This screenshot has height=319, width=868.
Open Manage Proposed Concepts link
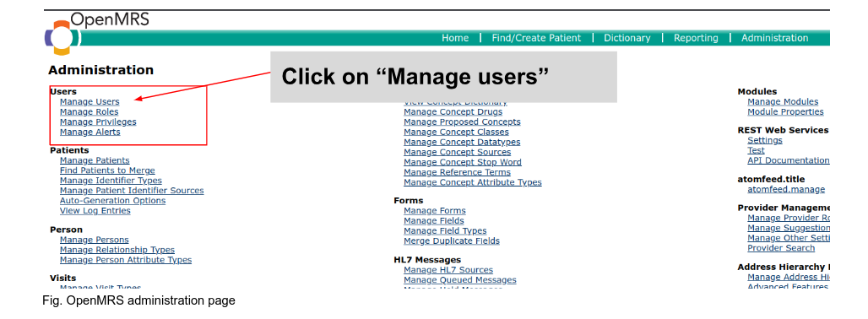coord(462,122)
